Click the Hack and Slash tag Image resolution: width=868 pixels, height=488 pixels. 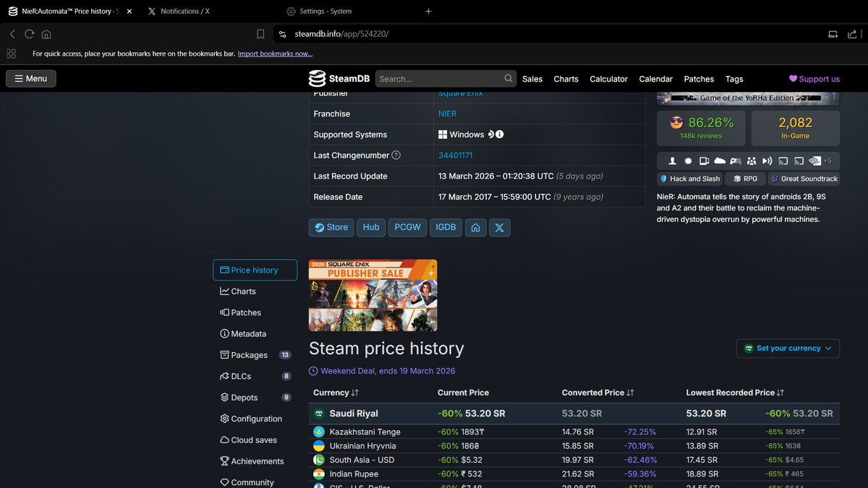pyautogui.click(x=690, y=179)
